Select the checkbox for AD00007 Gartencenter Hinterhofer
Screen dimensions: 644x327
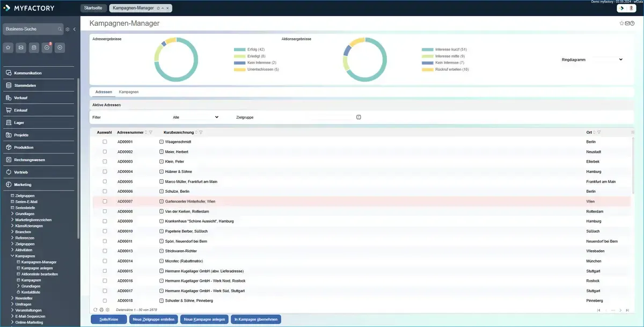coord(105,201)
